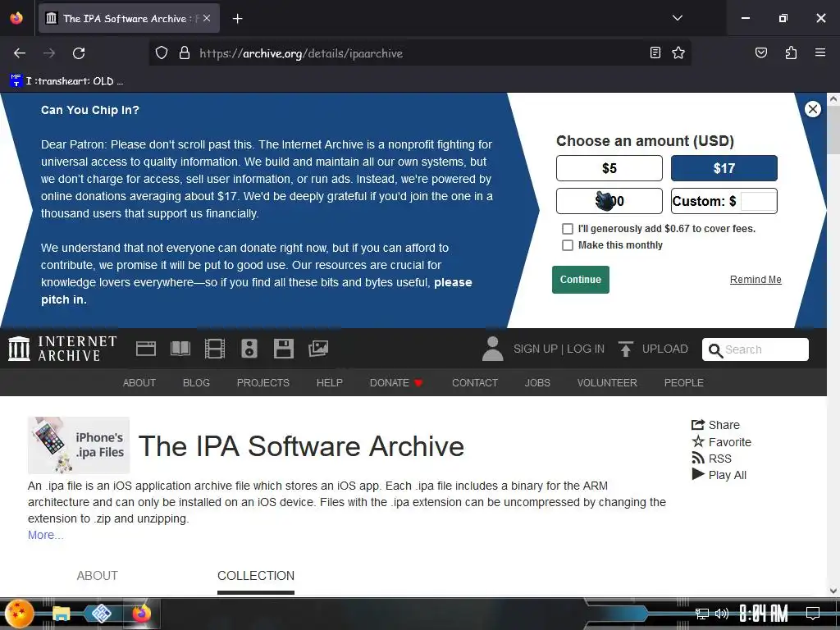Screen dimensions: 840x630
Task: Open the tracking protection shield
Action: tap(162, 53)
